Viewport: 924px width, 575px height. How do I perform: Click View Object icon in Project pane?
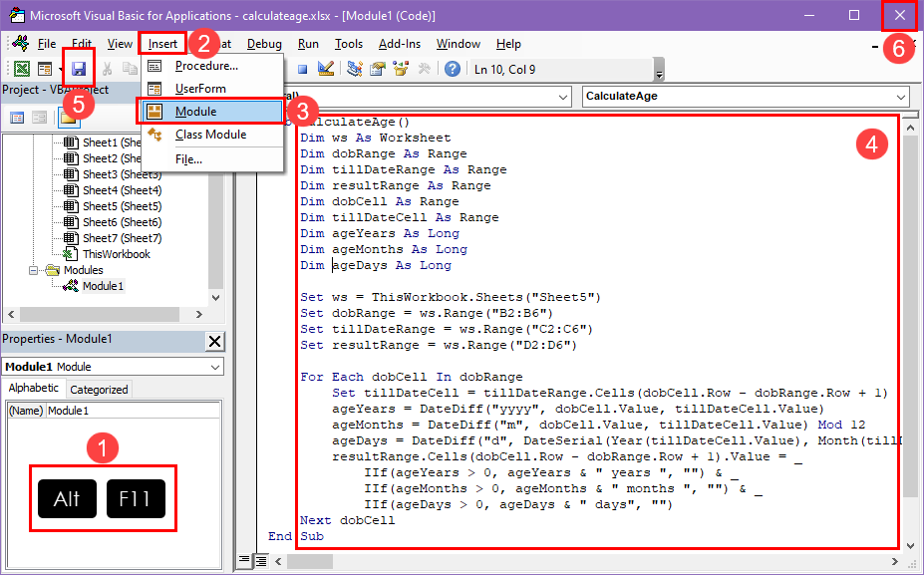40,118
